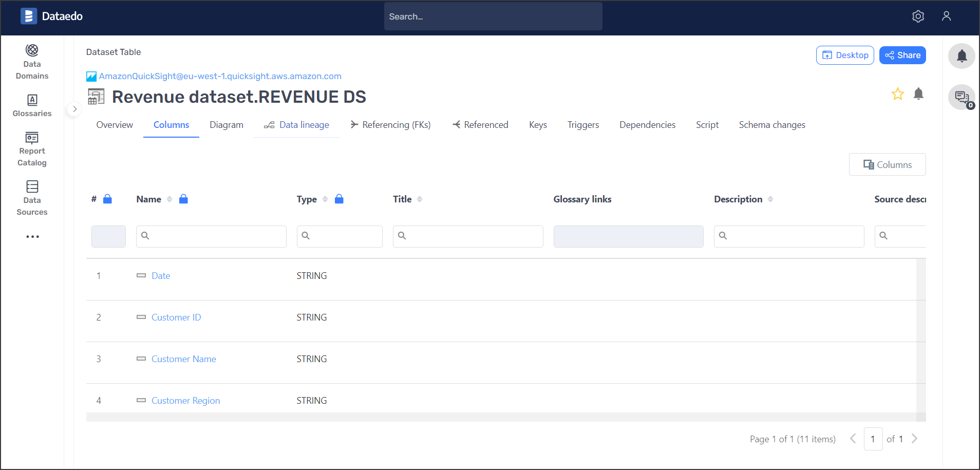This screenshot has height=470, width=980.
Task: Click the Type filter field
Action: pos(340,236)
